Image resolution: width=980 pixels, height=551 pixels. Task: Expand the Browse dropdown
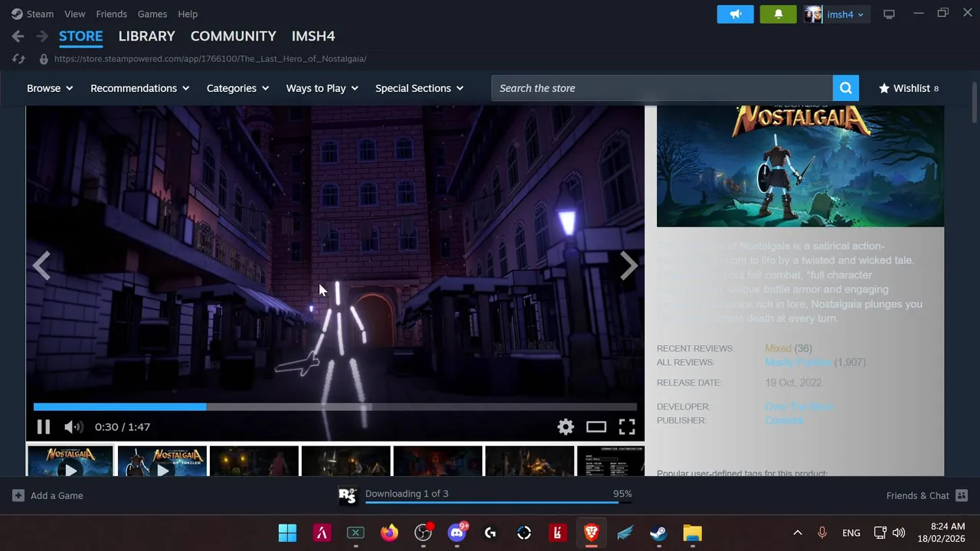coord(50,88)
